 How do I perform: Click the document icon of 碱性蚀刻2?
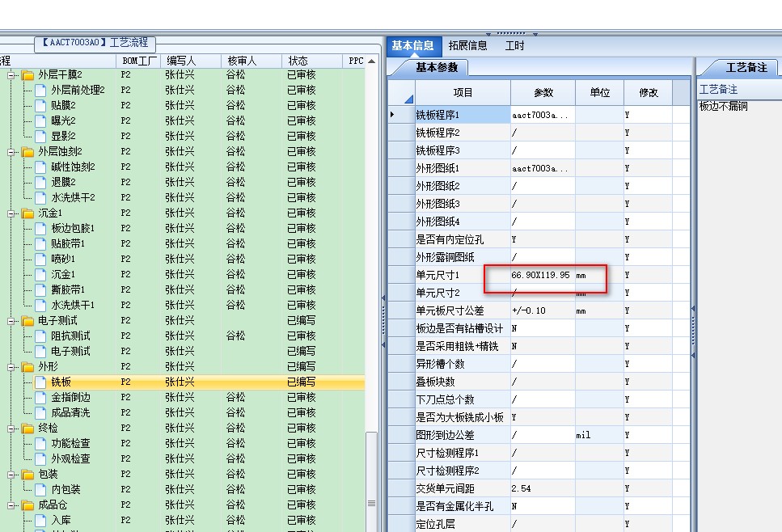(41, 167)
